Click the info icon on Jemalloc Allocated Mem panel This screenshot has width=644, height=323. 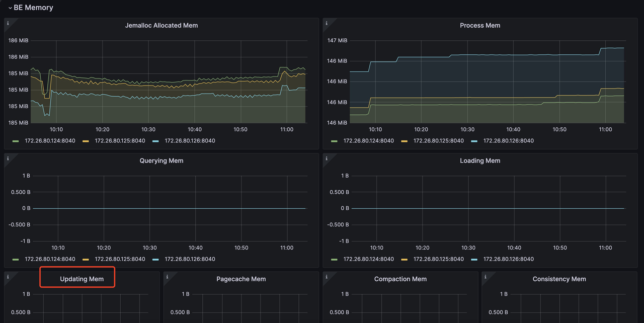[8, 23]
